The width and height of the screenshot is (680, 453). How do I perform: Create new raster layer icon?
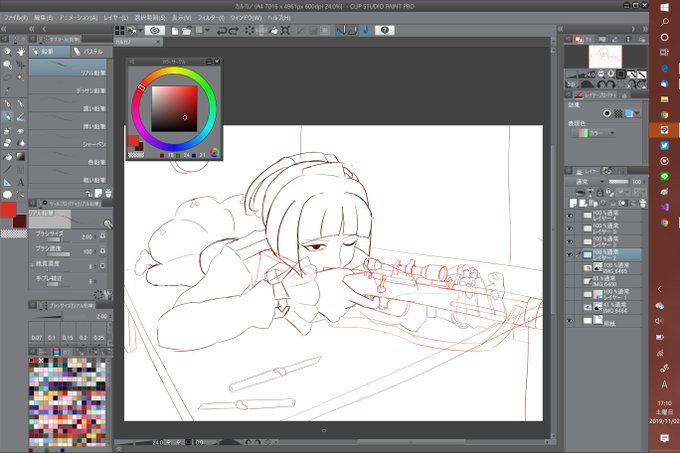[573, 203]
